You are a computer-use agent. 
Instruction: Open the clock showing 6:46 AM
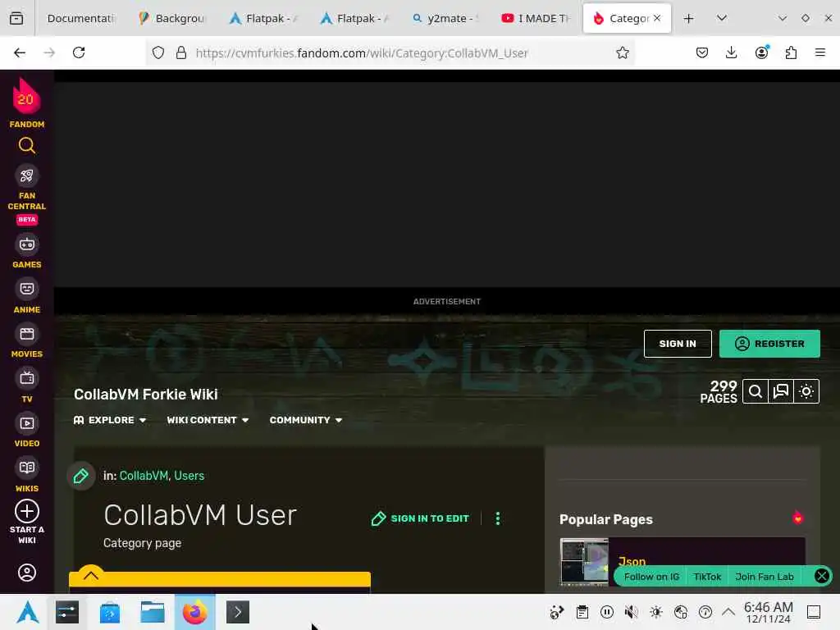pos(768,612)
